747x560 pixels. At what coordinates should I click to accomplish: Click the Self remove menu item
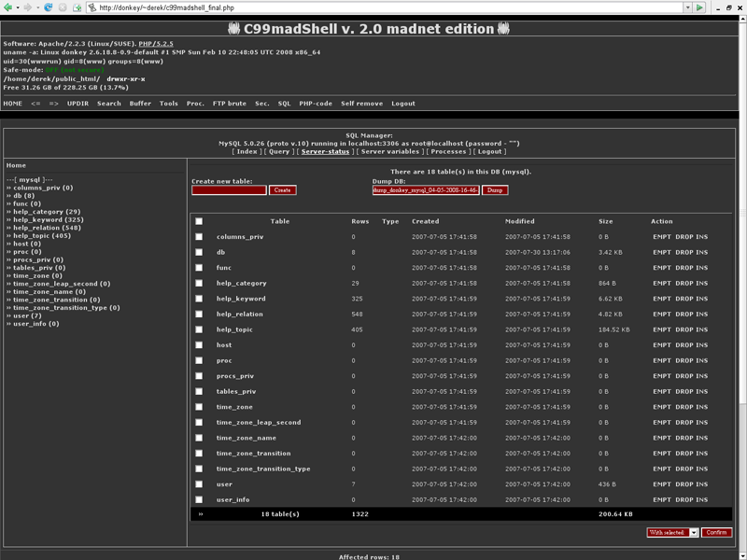(x=361, y=104)
